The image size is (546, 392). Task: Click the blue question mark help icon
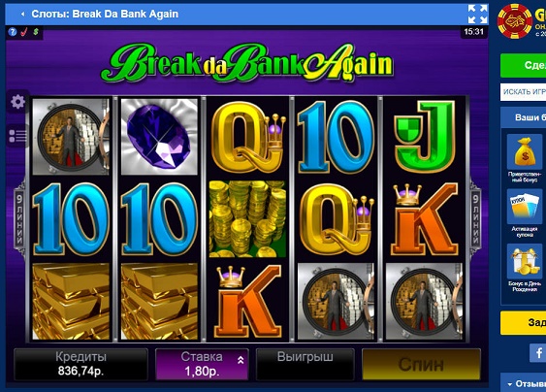pyautogui.click(x=13, y=32)
